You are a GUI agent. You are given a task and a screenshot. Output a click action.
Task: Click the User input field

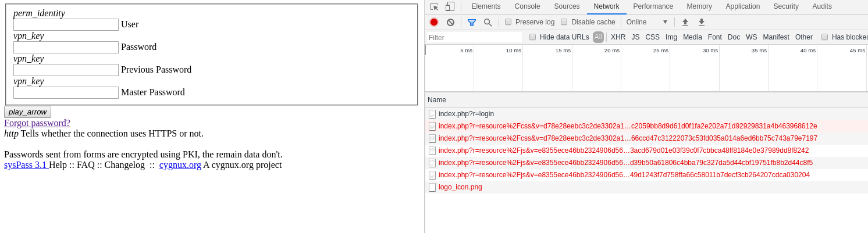66,24
